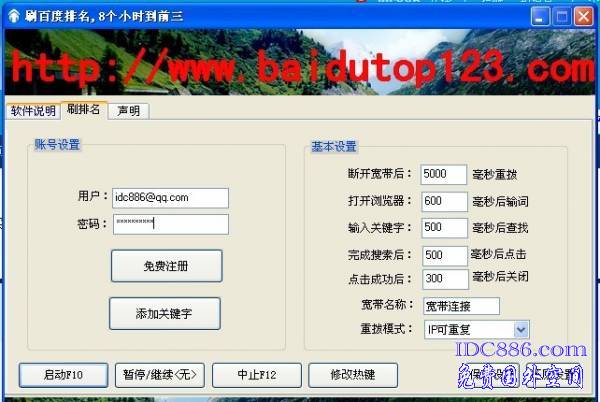Expand the 重拨模式 dropdown

(x=520, y=329)
